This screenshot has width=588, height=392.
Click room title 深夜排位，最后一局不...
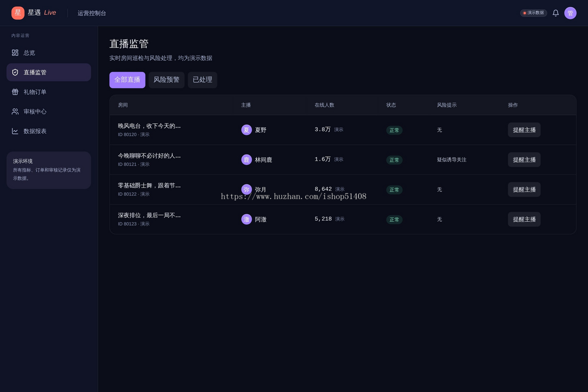tap(149, 216)
